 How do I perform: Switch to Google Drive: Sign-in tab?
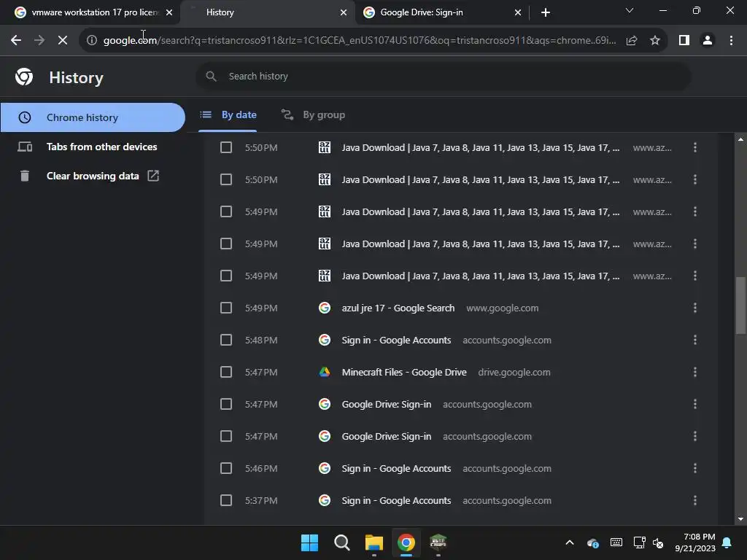[x=442, y=12]
